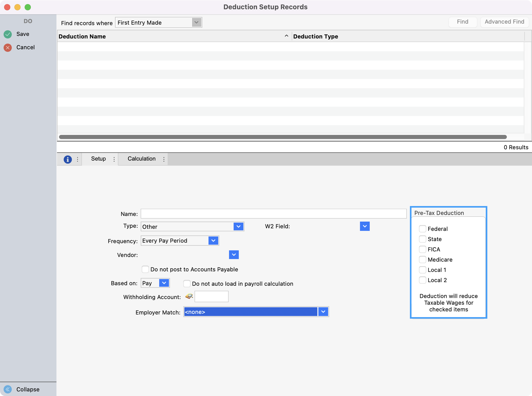Click the green Save checkmark icon
The height and width of the screenshot is (396, 532).
8,34
